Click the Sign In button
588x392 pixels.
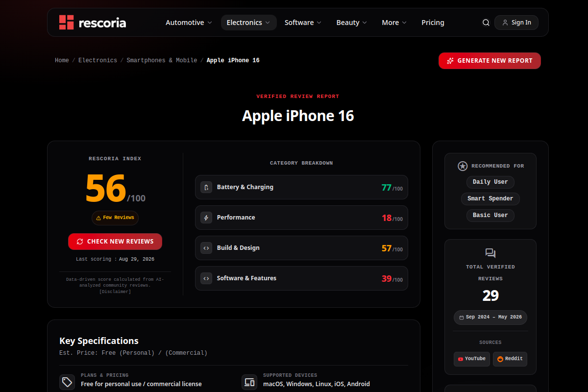pos(516,23)
